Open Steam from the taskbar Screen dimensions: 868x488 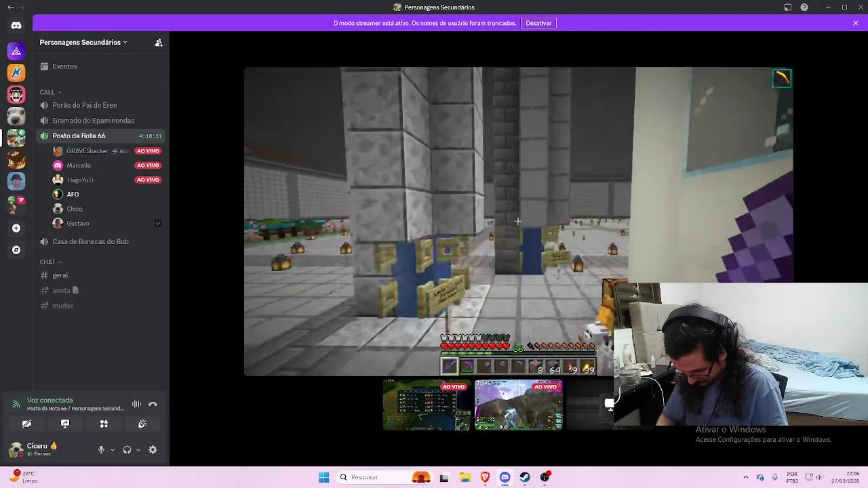(525, 477)
